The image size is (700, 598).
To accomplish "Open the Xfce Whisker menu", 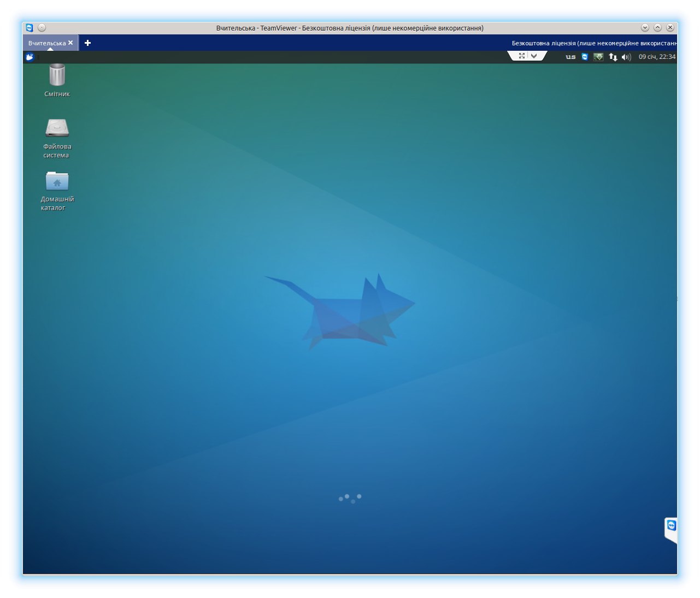I will click(30, 57).
